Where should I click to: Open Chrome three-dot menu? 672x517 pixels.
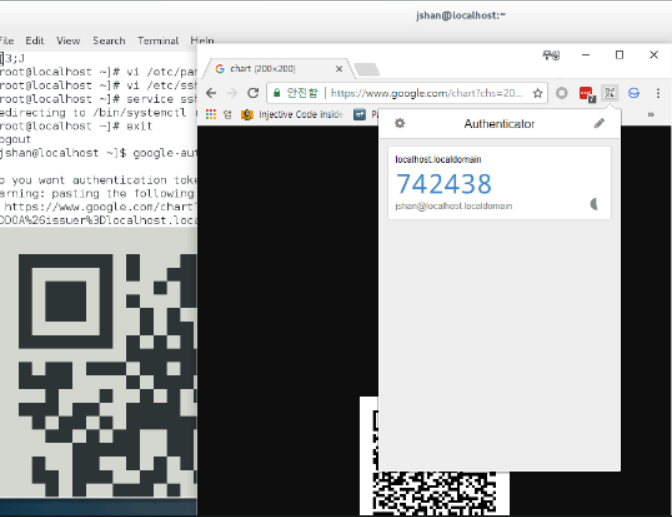[x=658, y=93]
